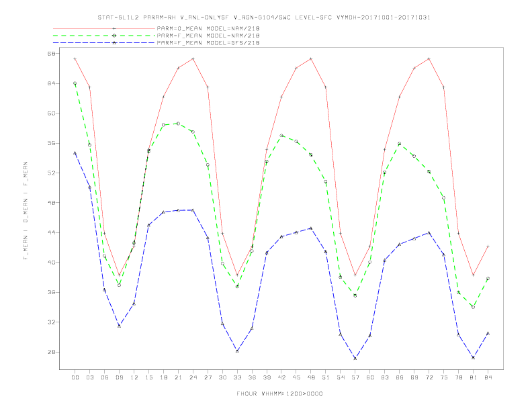Click the blue dashed legend line sample
This screenshot has width=532, height=411.
pos(104,43)
